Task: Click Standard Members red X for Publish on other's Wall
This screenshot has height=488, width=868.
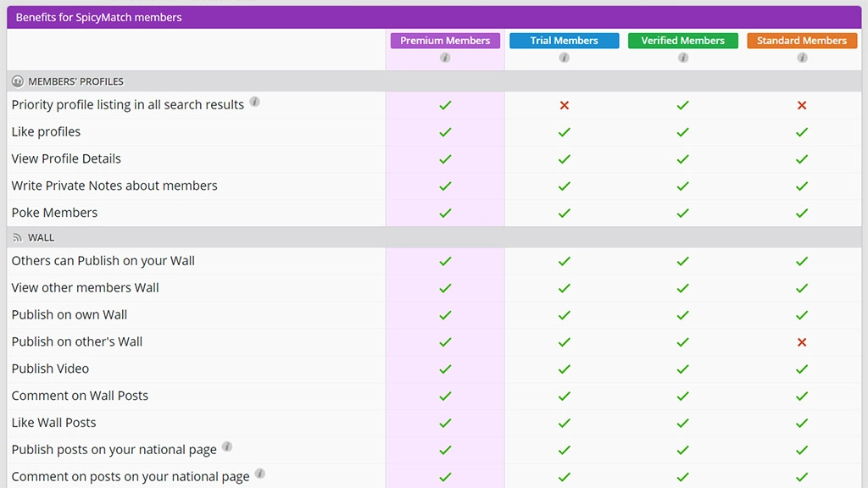Action: (801, 342)
